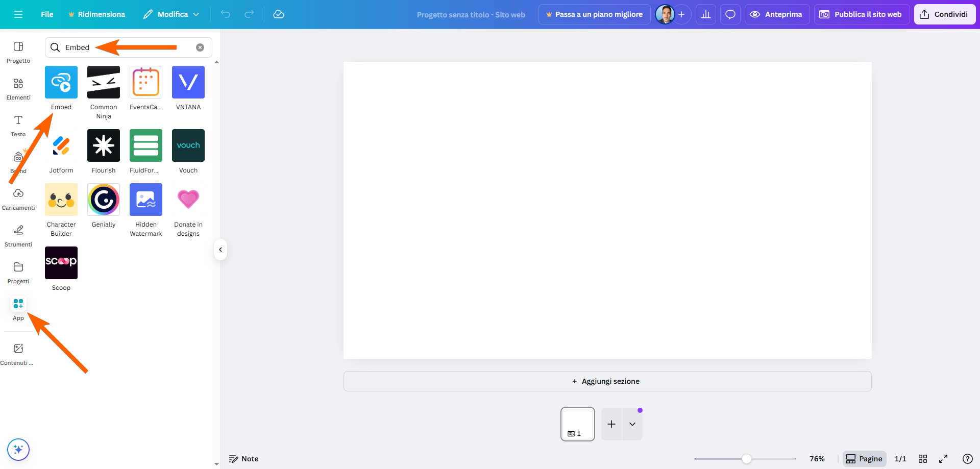Open the Elementi side tab
The width and height of the screenshot is (980, 469).
(18, 89)
